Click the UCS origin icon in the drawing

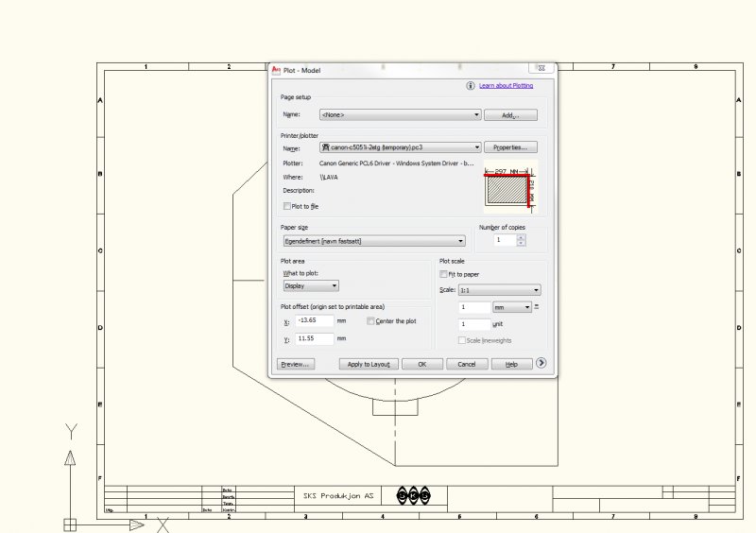pos(70,524)
